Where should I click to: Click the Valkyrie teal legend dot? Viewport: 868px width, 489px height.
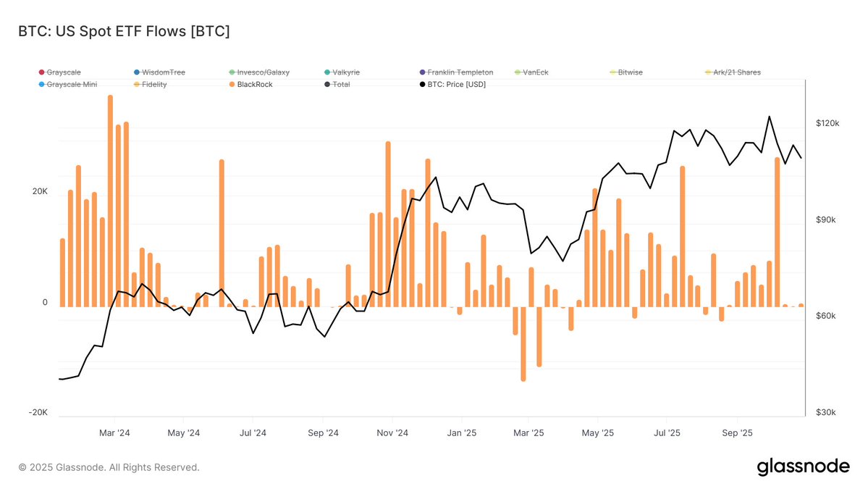(x=327, y=72)
